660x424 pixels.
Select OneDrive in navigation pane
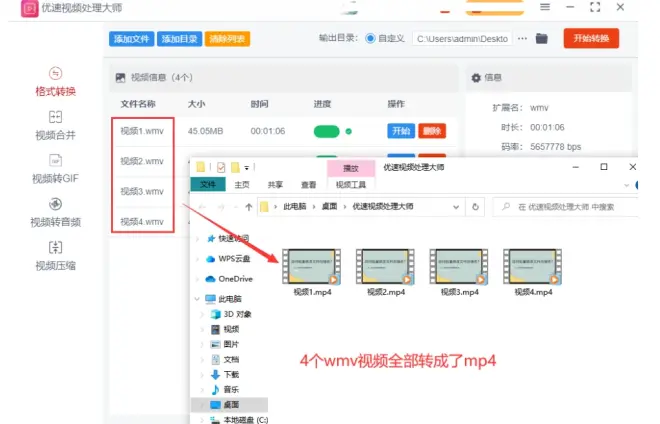click(229, 279)
